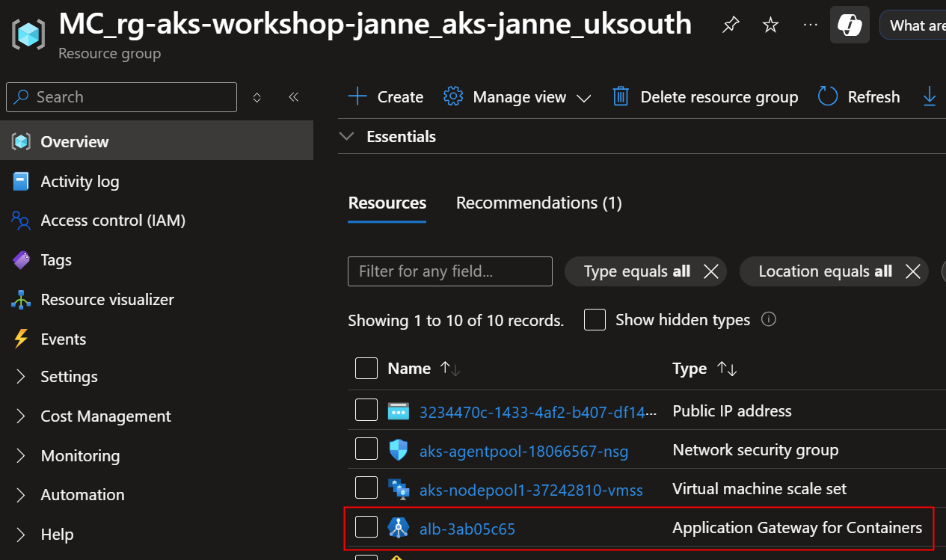Click the Resource visualizer icon
This screenshot has width=946, height=560.
point(21,300)
